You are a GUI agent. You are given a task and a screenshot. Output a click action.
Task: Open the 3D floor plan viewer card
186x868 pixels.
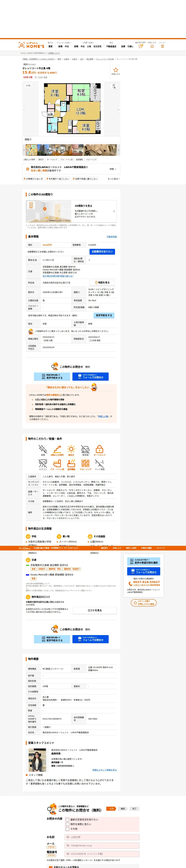click(71, 211)
